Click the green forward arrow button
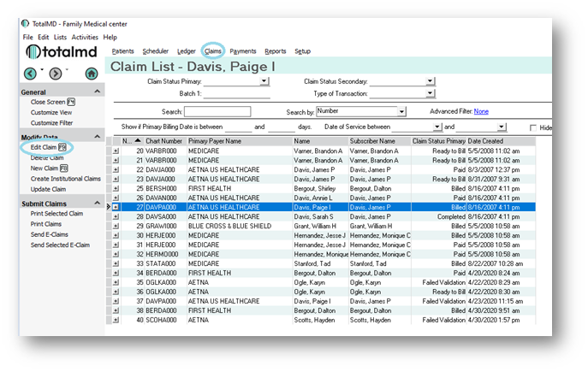 pyautogui.click(x=56, y=74)
